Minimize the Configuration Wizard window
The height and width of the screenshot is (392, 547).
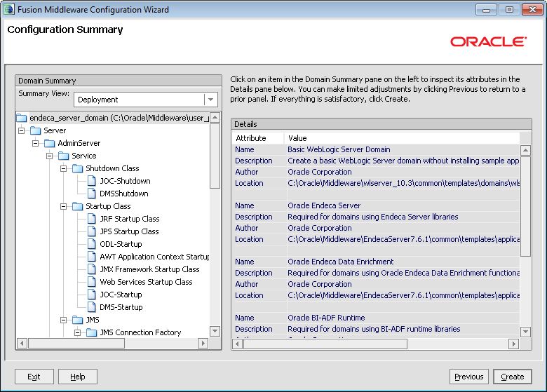[486, 10]
